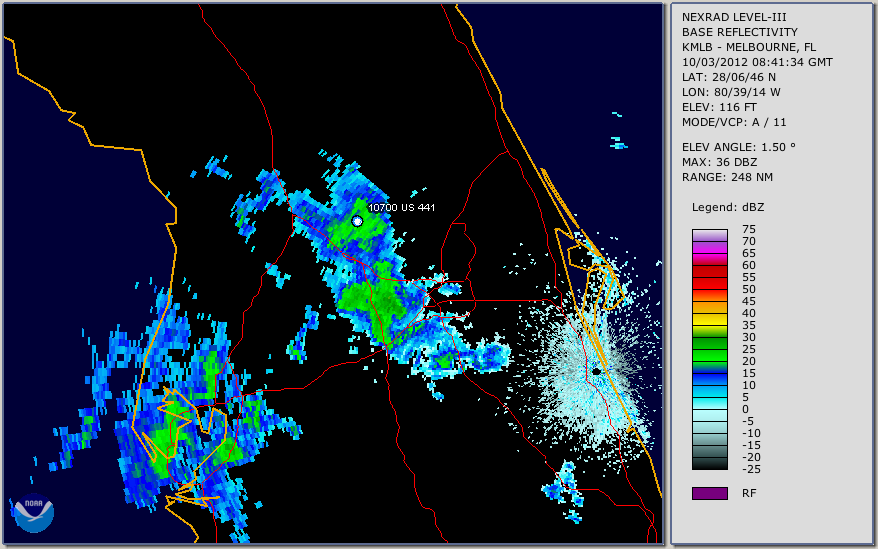Viewport: 878px width, 549px height.
Task: Click the 'Legend: dBZ' heading
Action: click(x=727, y=207)
